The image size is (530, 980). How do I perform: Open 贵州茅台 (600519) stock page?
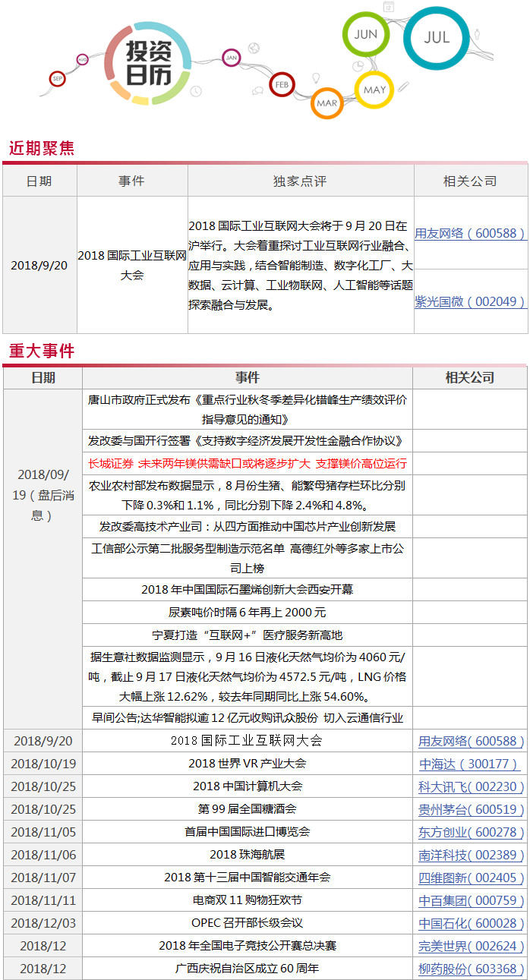[x=470, y=809]
